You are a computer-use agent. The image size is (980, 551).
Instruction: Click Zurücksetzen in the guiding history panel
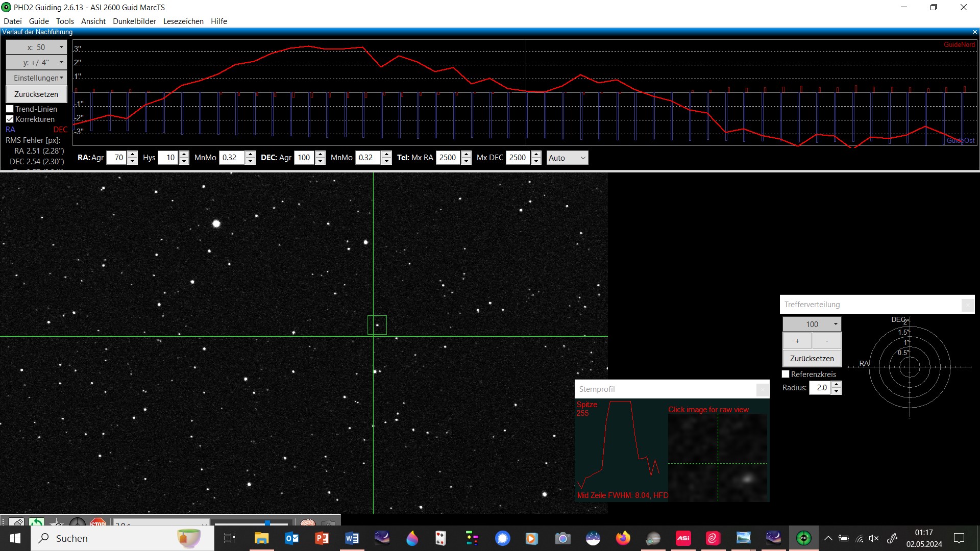[36, 94]
